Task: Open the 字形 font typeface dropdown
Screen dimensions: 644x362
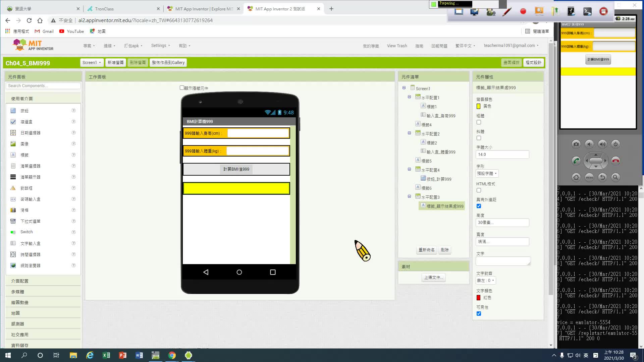Action: pos(487,174)
